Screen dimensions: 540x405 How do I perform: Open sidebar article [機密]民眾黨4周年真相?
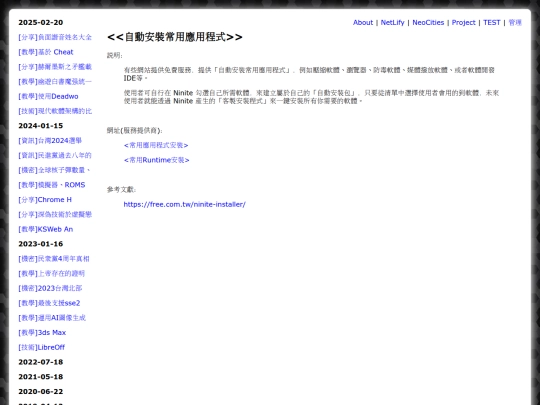coord(54,259)
